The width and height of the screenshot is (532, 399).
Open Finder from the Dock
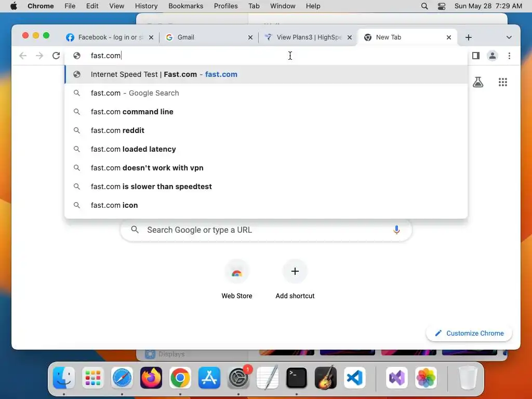coord(64,378)
